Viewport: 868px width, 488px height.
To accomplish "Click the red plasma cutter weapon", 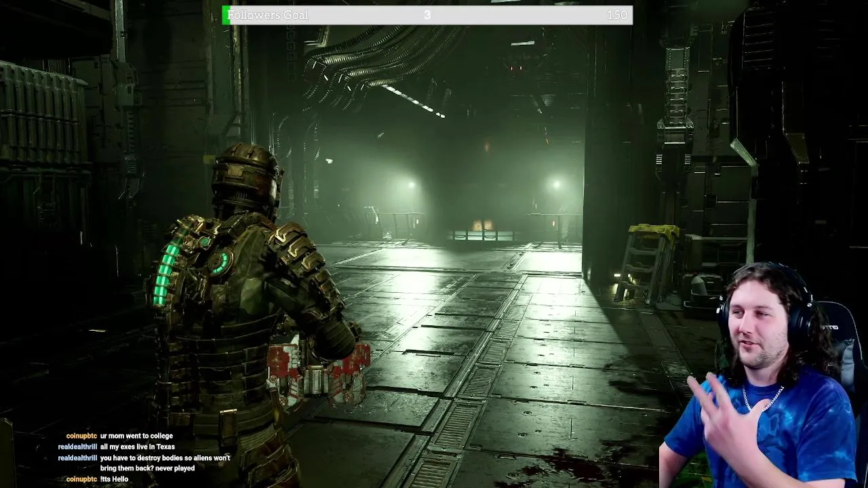I will tap(317, 373).
